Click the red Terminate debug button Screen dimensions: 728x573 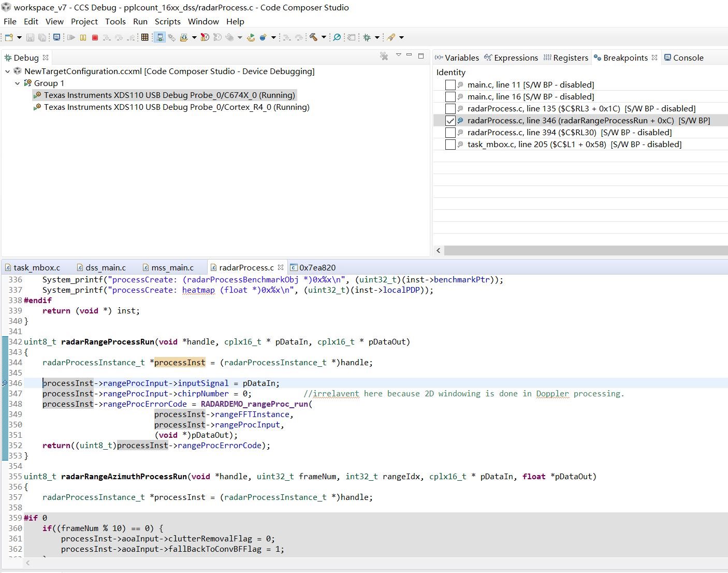[x=95, y=37]
